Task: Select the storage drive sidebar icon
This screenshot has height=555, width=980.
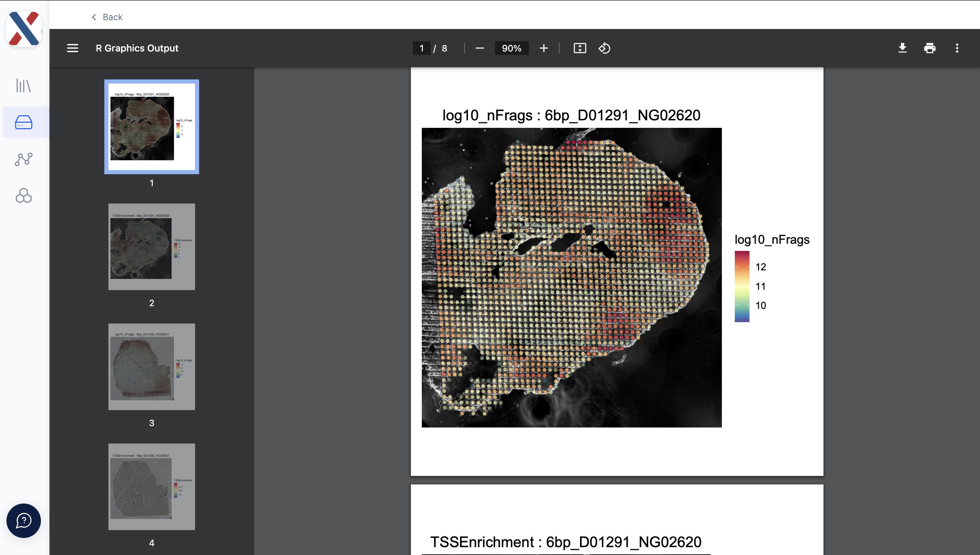Action: (24, 122)
